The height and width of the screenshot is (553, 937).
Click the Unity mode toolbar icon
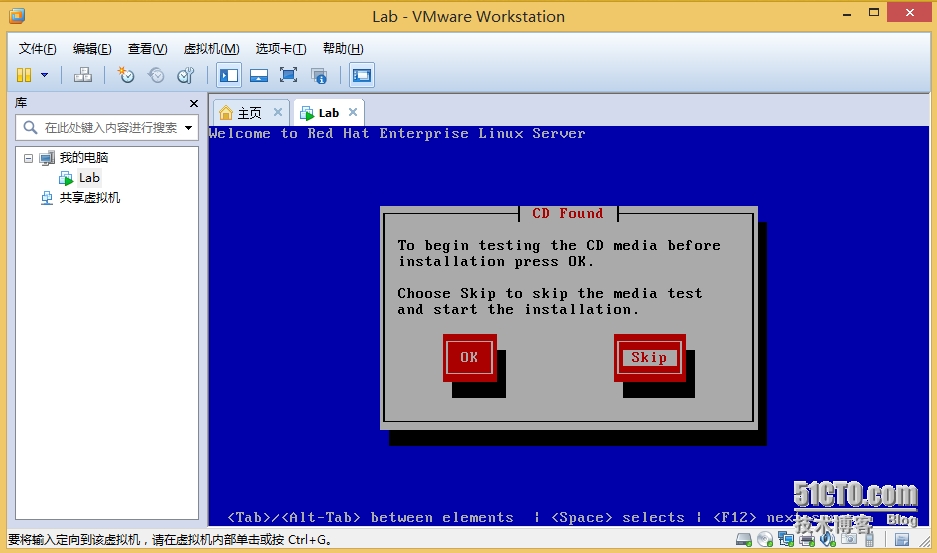click(x=319, y=75)
